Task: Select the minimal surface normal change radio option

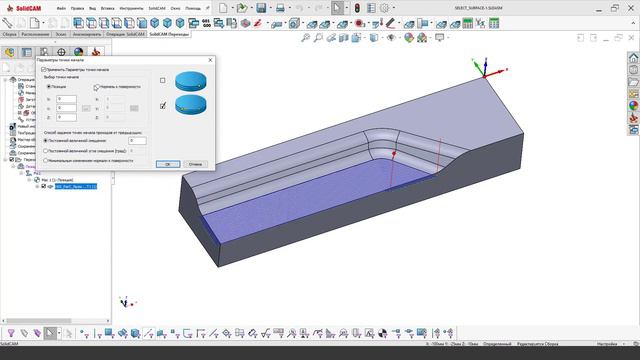Action: [x=46, y=160]
